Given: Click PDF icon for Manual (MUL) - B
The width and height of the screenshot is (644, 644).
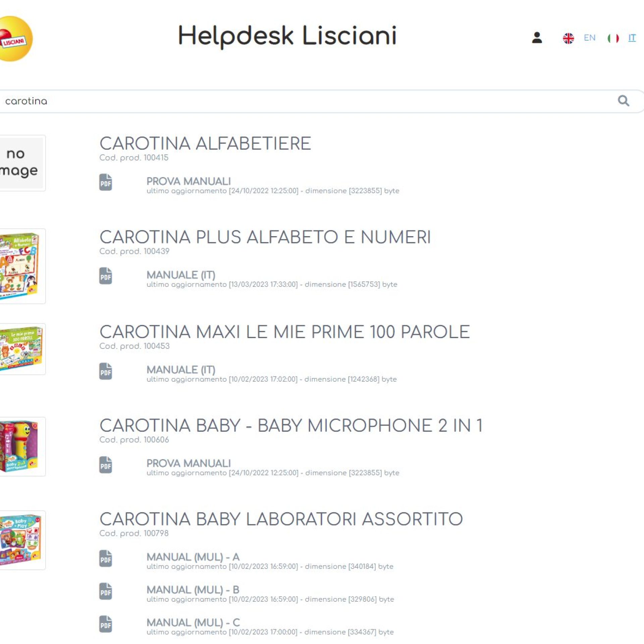Looking at the screenshot, I should coord(106,591).
